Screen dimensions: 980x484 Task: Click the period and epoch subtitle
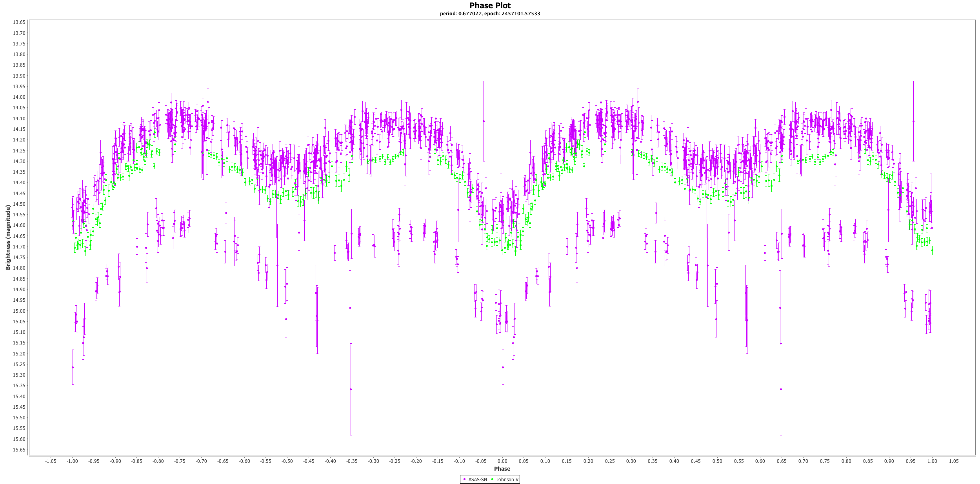pos(490,14)
